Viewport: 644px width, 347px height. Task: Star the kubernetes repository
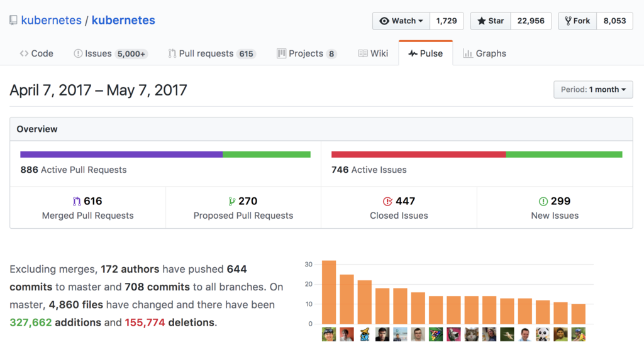pyautogui.click(x=491, y=21)
